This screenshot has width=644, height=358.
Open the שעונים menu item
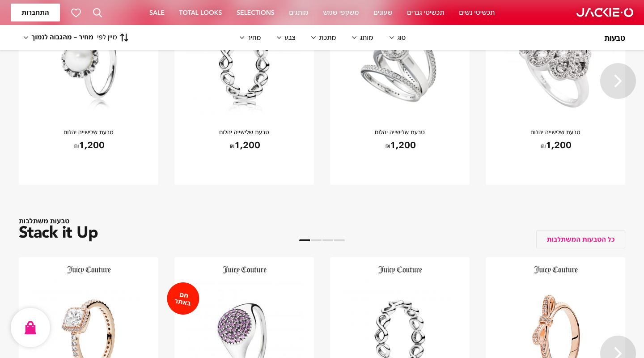click(x=383, y=13)
